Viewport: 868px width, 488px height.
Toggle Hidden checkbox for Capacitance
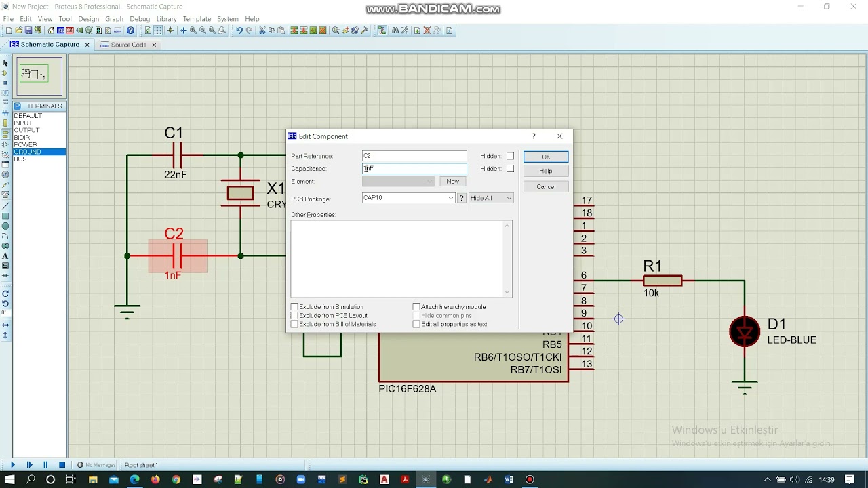511,169
